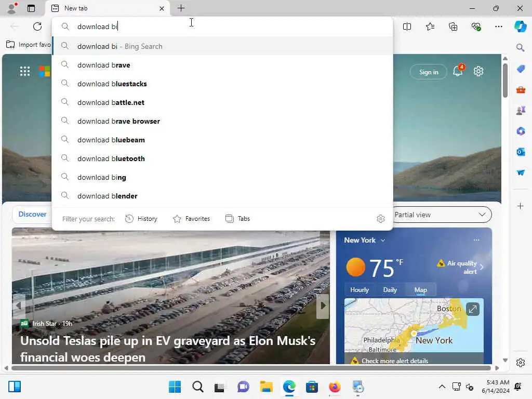Switch weather to Daily tab
Image resolution: width=532 pixels, height=399 pixels.
point(390,290)
